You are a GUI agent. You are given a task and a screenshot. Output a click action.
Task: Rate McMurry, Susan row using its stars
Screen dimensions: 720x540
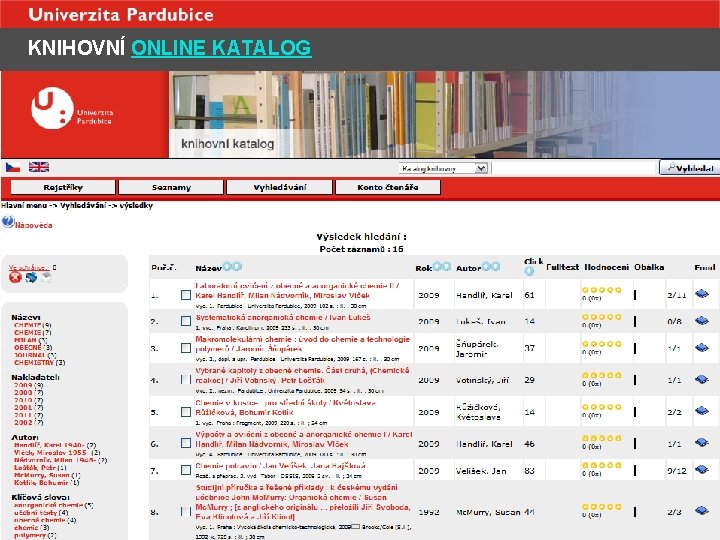coord(602,507)
